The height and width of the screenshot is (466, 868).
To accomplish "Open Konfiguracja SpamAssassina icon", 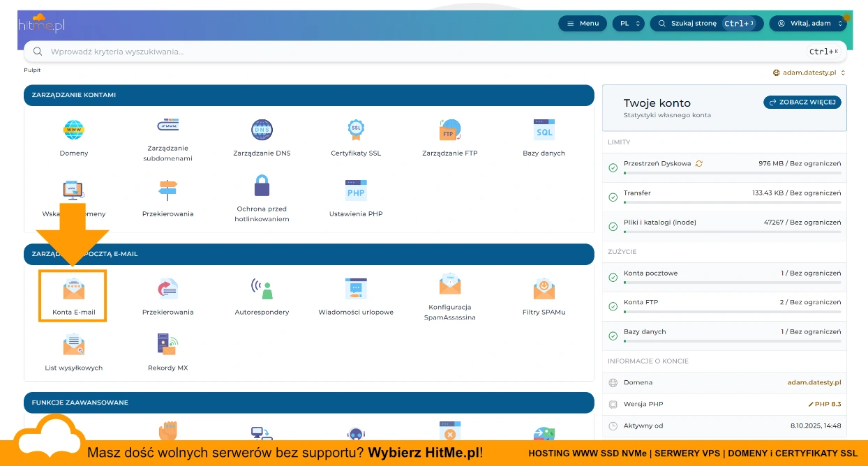I will tap(450, 284).
